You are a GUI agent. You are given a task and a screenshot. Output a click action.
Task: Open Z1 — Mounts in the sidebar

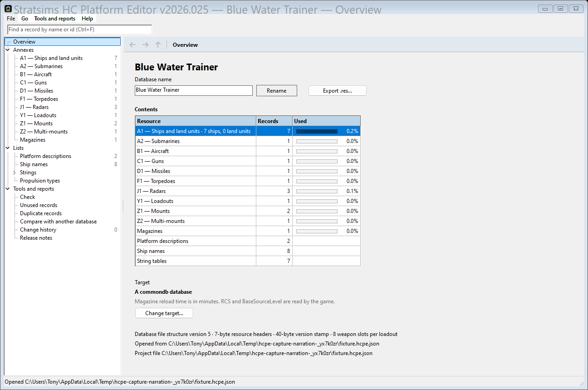tap(36, 123)
